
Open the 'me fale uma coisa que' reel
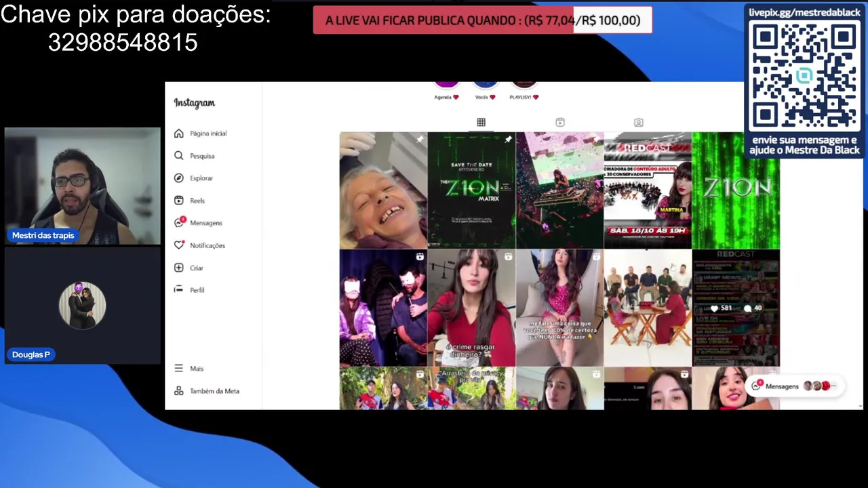point(559,308)
